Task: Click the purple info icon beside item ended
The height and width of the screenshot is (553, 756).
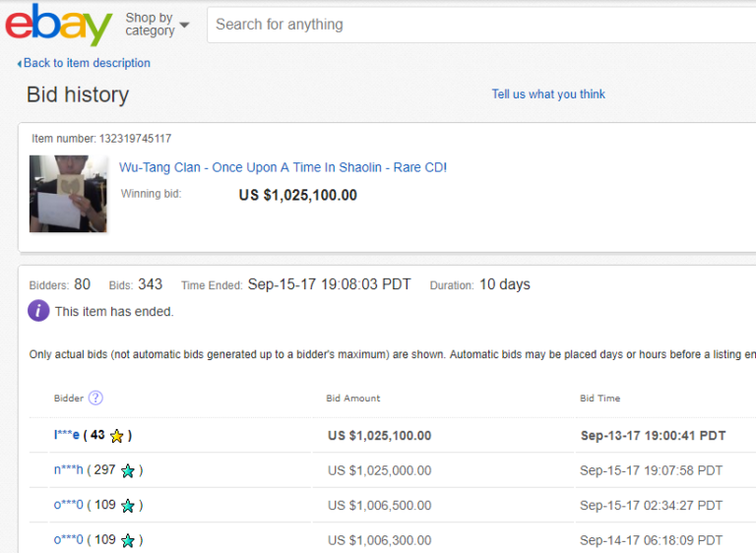Action: [38, 311]
